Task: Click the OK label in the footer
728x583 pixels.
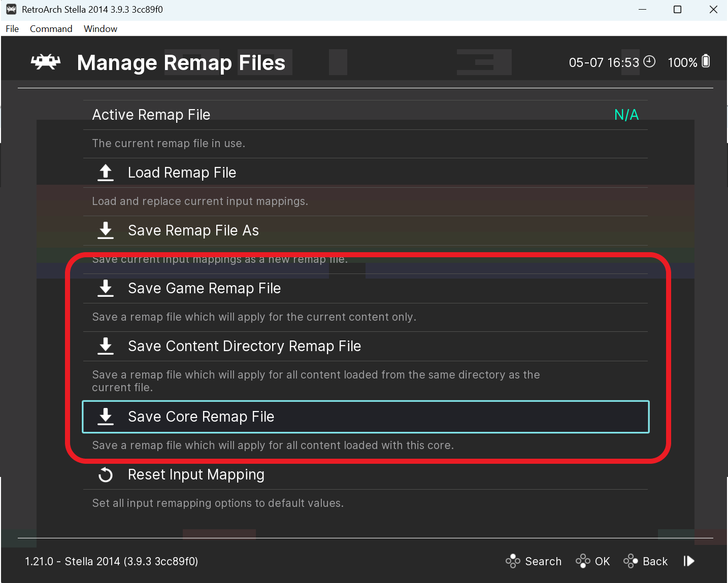Action: [x=602, y=561]
